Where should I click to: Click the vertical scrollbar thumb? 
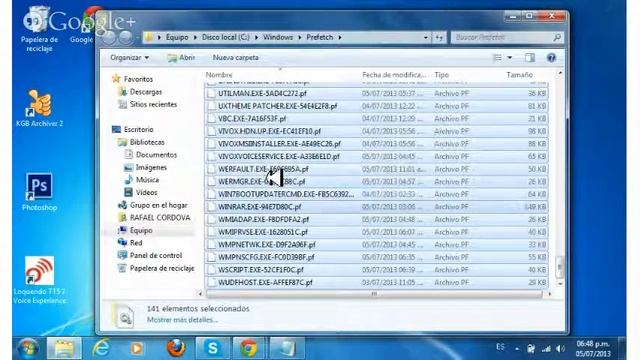click(560, 266)
